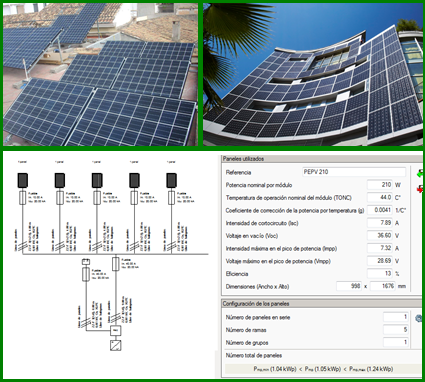The width and height of the screenshot is (425, 382).
Task: Click the Referencia label
Action: pyautogui.click(x=238, y=172)
